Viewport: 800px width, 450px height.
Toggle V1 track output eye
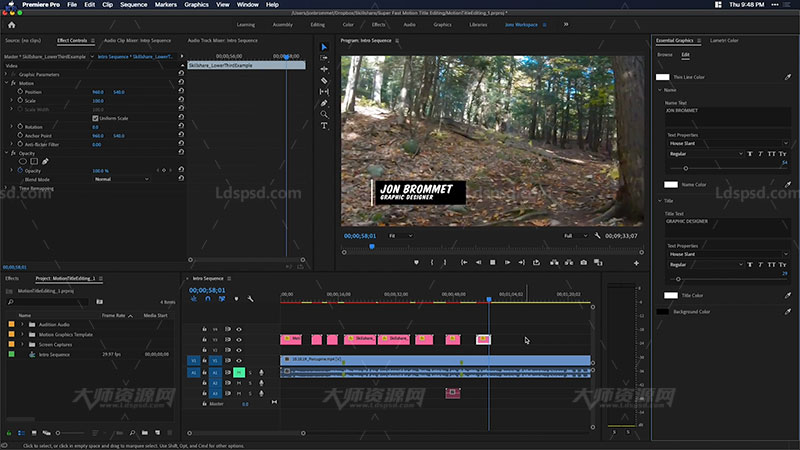click(x=239, y=361)
